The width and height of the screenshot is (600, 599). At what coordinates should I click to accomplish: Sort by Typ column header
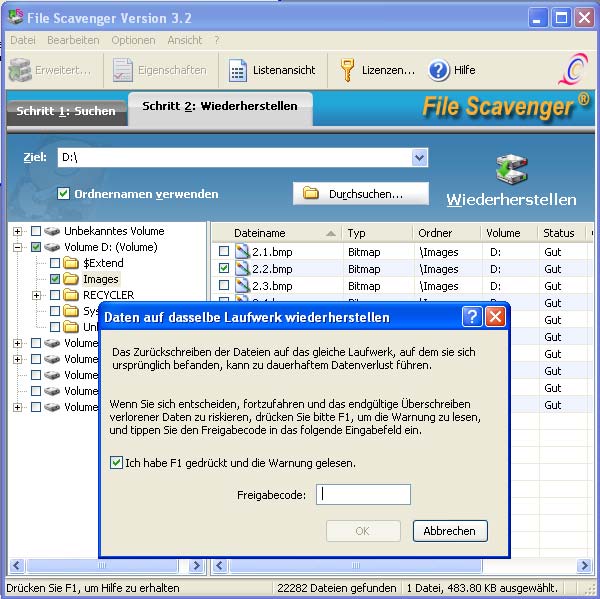tap(378, 233)
